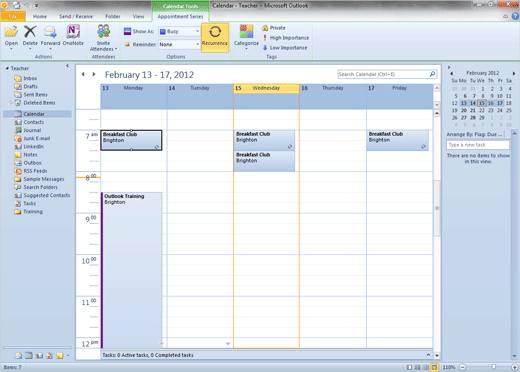Switch to Send / Receive tab
Image resolution: width=520 pixels, height=372 pixels.
pyautogui.click(x=76, y=16)
